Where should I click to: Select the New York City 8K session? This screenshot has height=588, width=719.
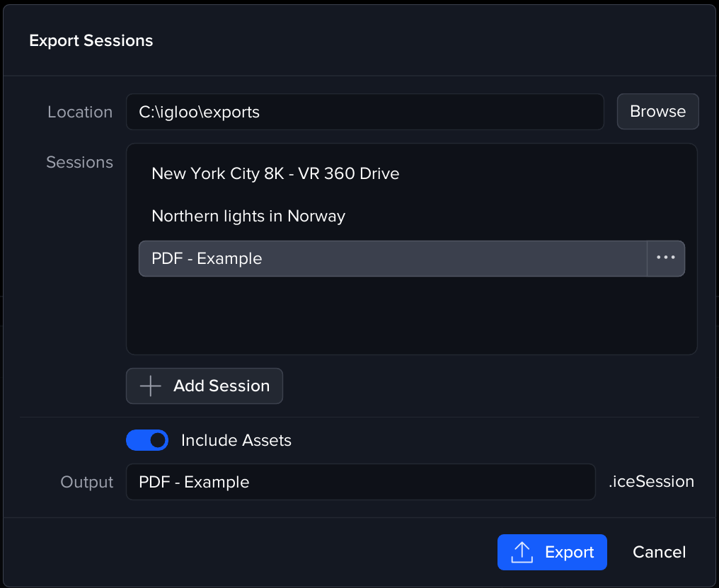coord(275,173)
